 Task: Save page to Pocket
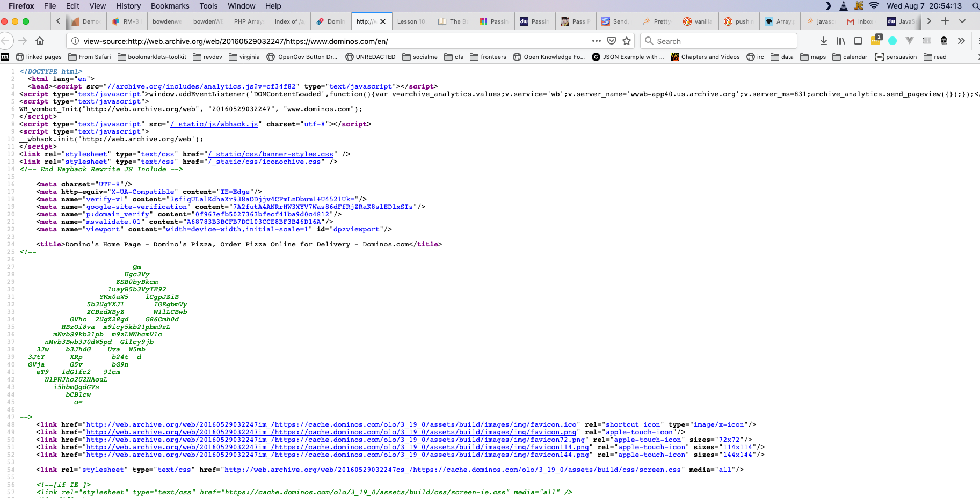click(x=611, y=41)
